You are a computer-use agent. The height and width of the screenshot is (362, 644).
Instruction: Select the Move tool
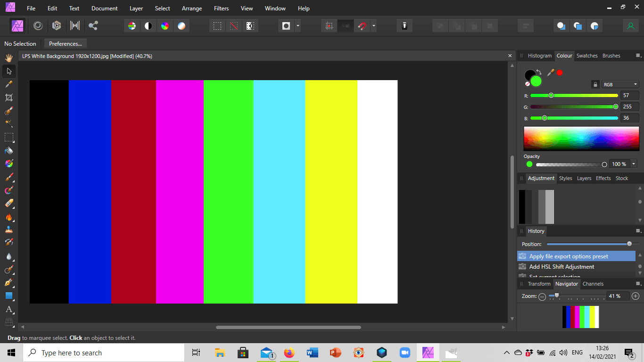coord(8,71)
